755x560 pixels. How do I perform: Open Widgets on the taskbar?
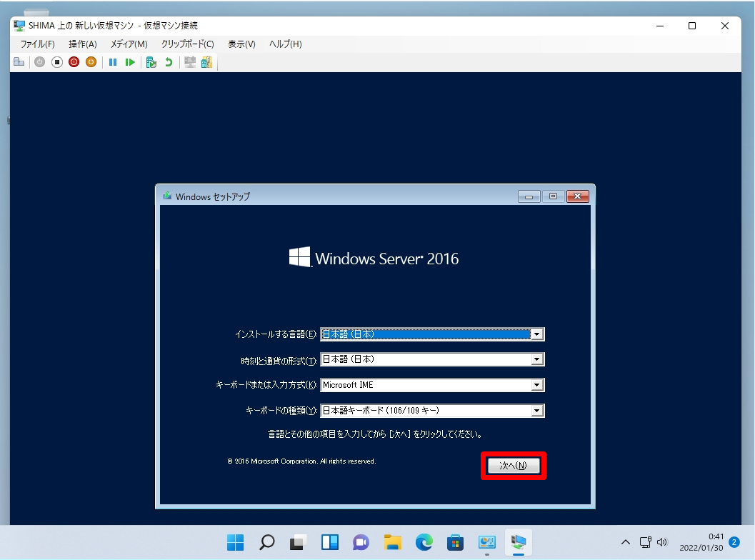(x=330, y=543)
